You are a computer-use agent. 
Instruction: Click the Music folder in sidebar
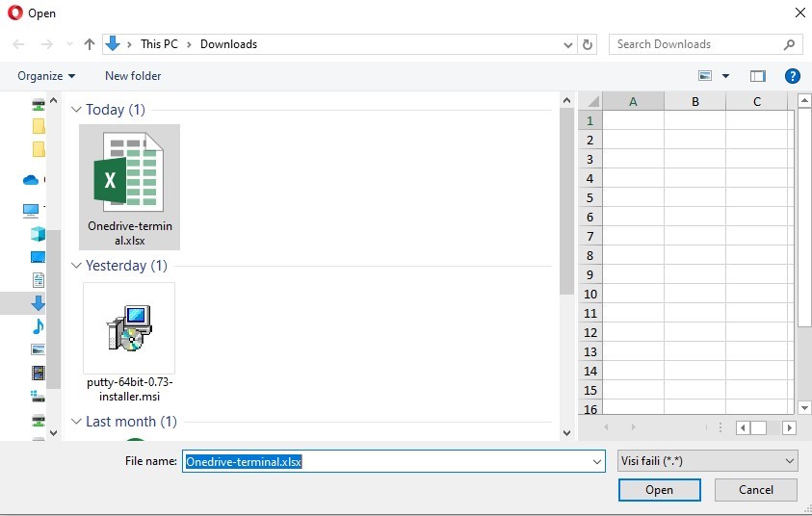coord(38,326)
